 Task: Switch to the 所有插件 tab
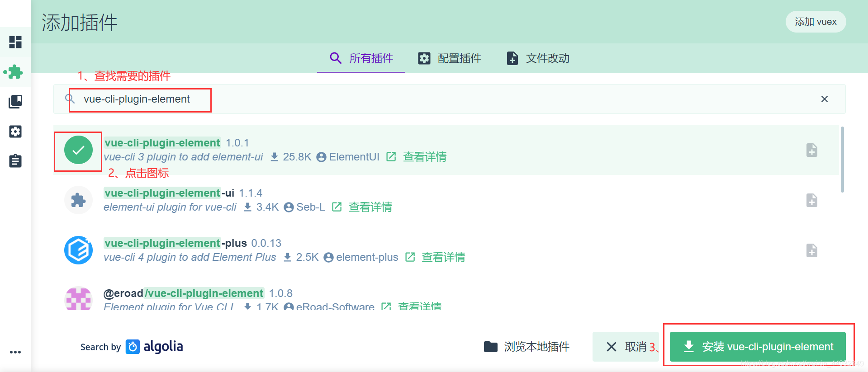click(x=361, y=58)
